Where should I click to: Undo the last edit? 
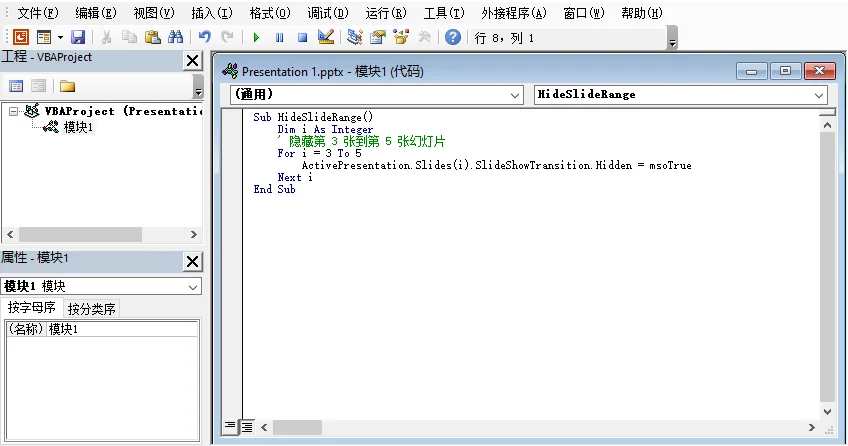click(204, 37)
